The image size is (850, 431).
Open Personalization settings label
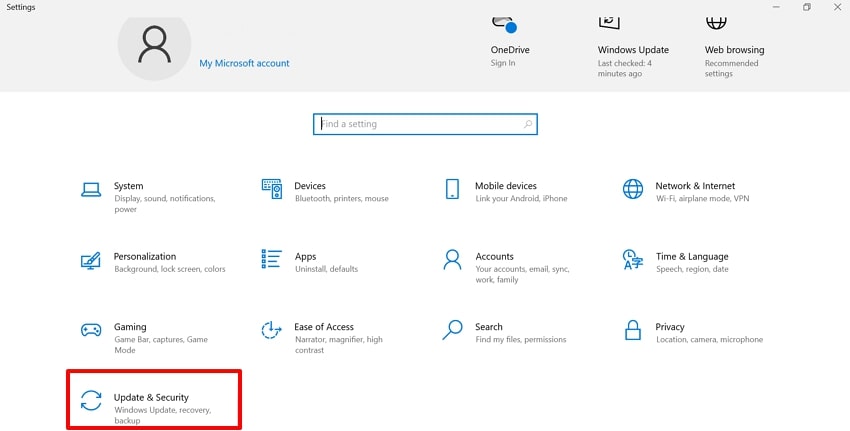pos(145,256)
